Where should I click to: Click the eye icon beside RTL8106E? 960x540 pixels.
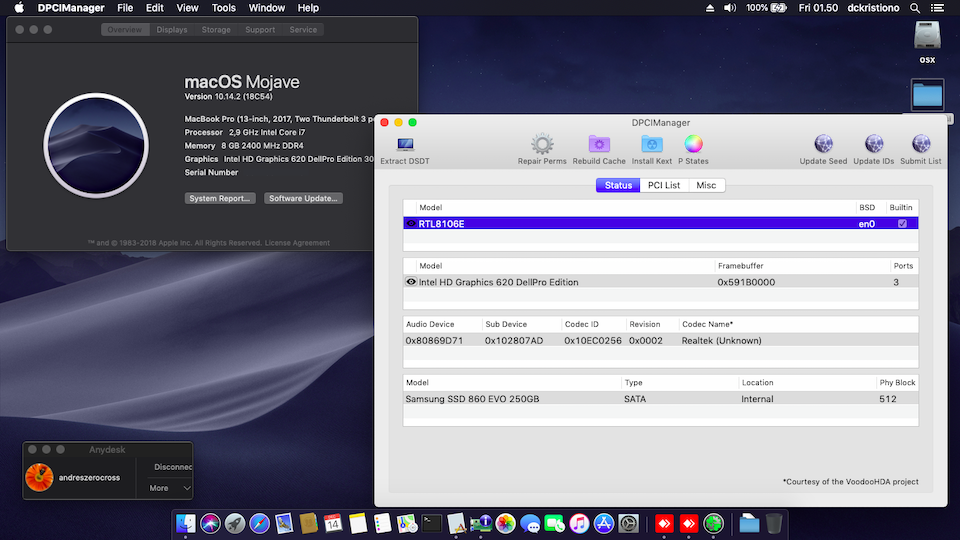411,224
